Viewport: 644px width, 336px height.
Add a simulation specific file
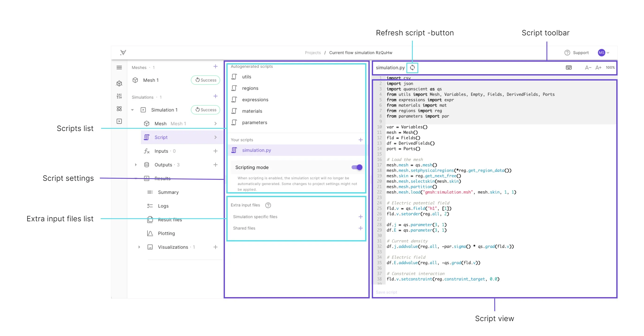click(360, 217)
